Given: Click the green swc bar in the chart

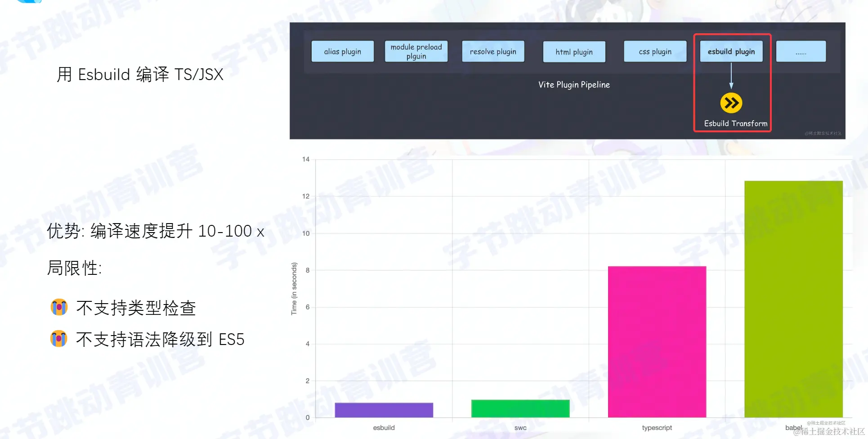Looking at the screenshot, I should click(x=520, y=408).
